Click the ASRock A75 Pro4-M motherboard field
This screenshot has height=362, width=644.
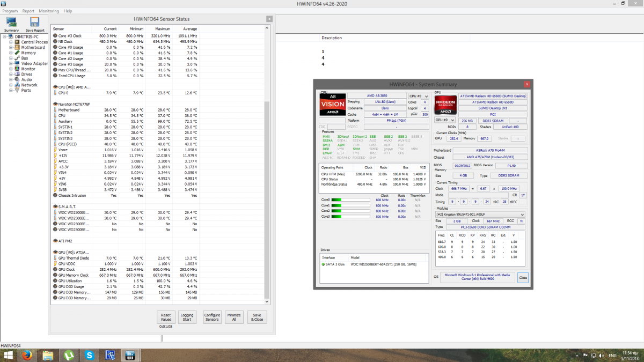(490, 151)
